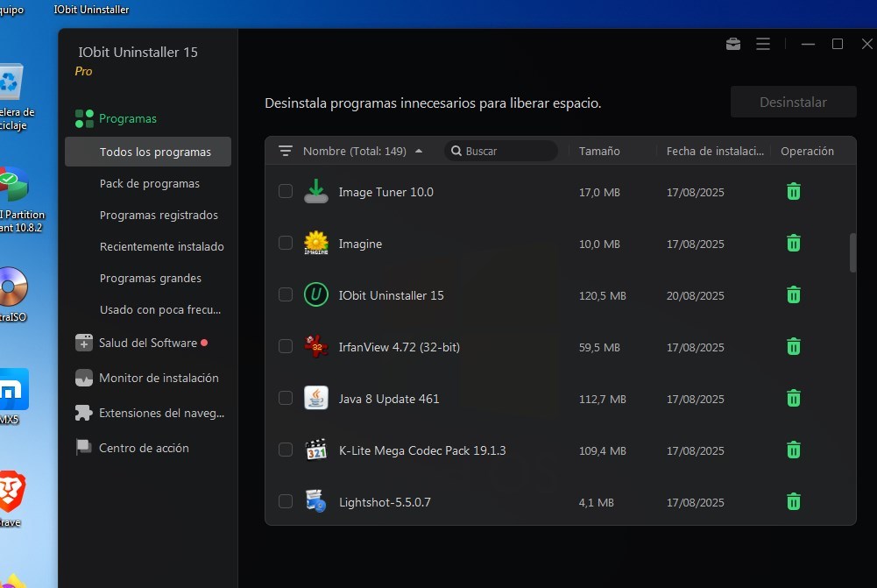The width and height of the screenshot is (877, 588).
Task: Check the K-Lite Mega Codec Pack checkbox
Action: [286, 450]
